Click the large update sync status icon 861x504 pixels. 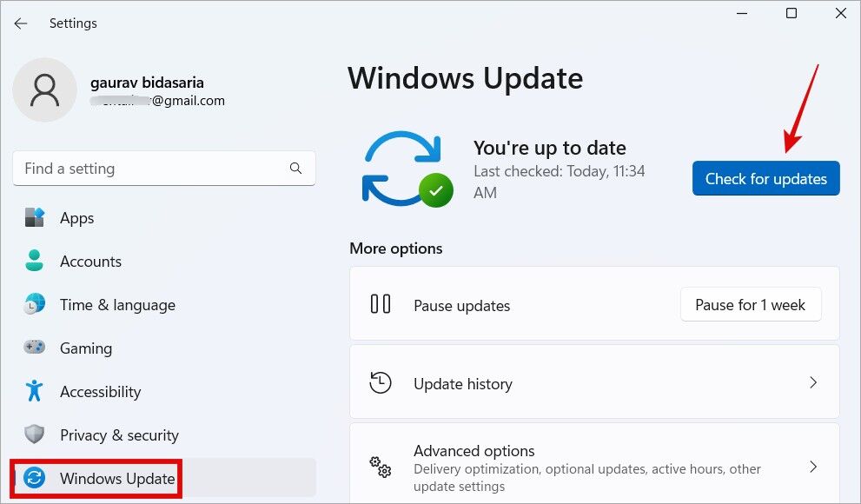[407, 169]
